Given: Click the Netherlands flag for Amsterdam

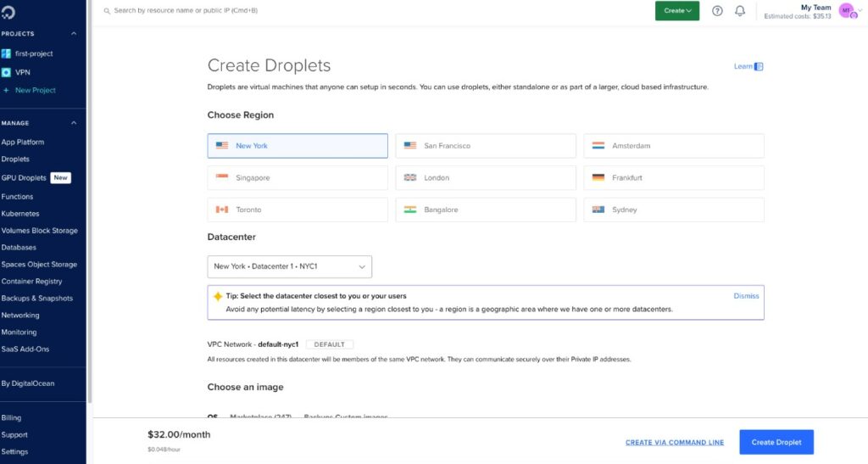Looking at the screenshot, I should 598,146.
